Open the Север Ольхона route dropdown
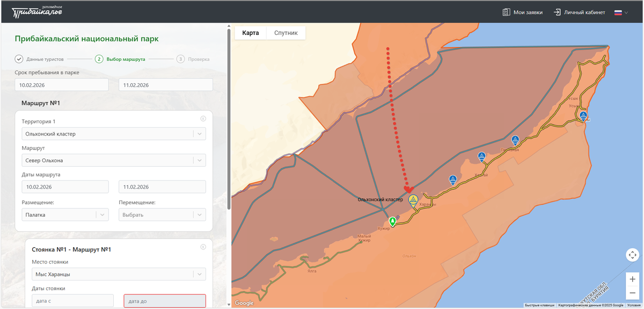644x309 pixels. pyautogui.click(x=114, y=160)
